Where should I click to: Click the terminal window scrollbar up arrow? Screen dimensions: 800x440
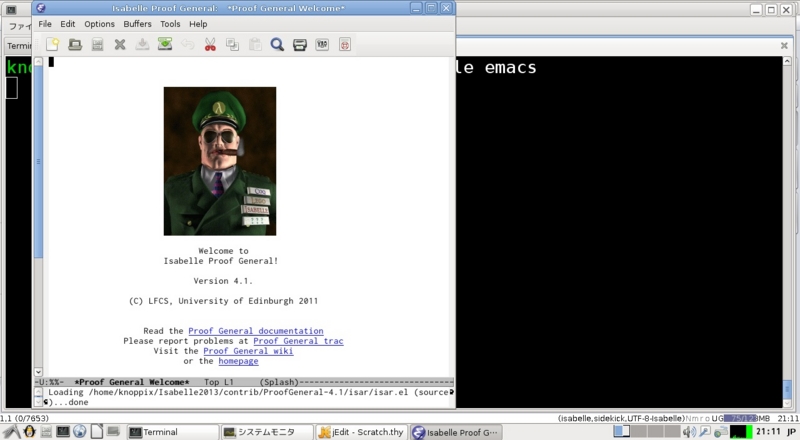click(787, 61)
